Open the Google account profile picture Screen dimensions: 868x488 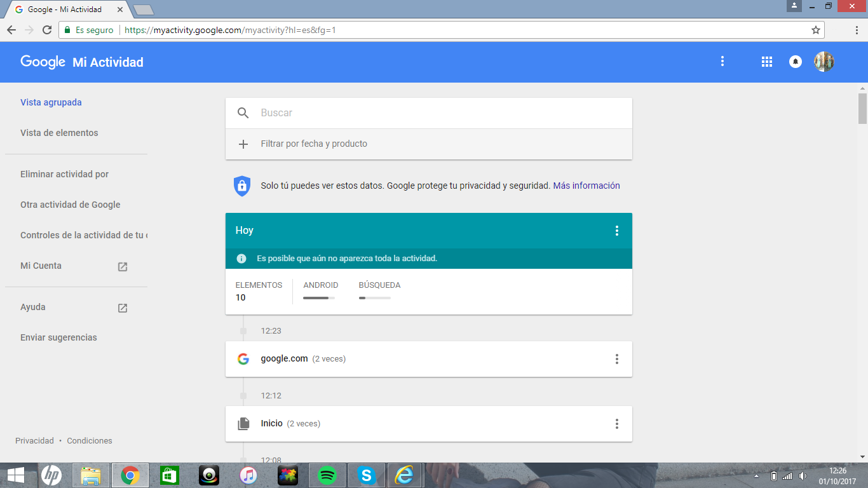(x=824, y=62)
